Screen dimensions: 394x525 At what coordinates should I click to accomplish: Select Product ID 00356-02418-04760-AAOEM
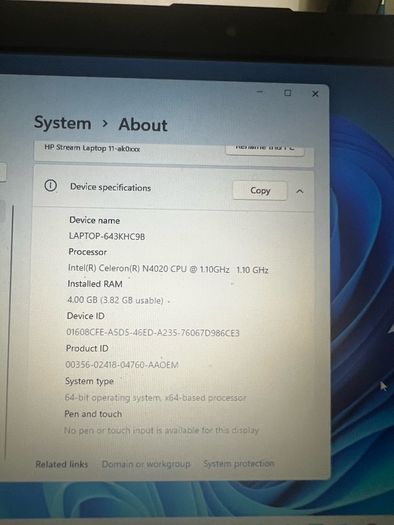tap(122, 364)
